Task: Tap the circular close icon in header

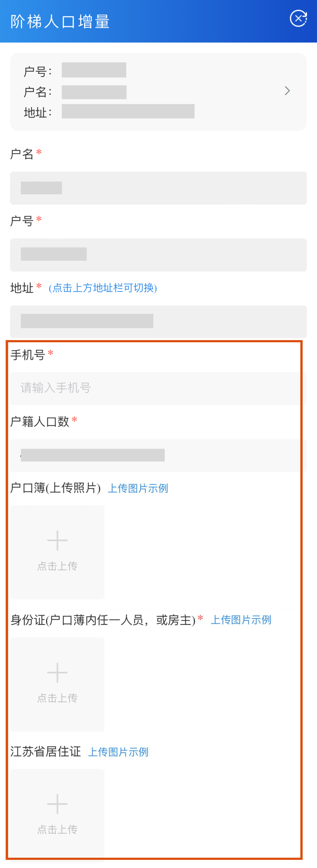Action: point(299,18)
